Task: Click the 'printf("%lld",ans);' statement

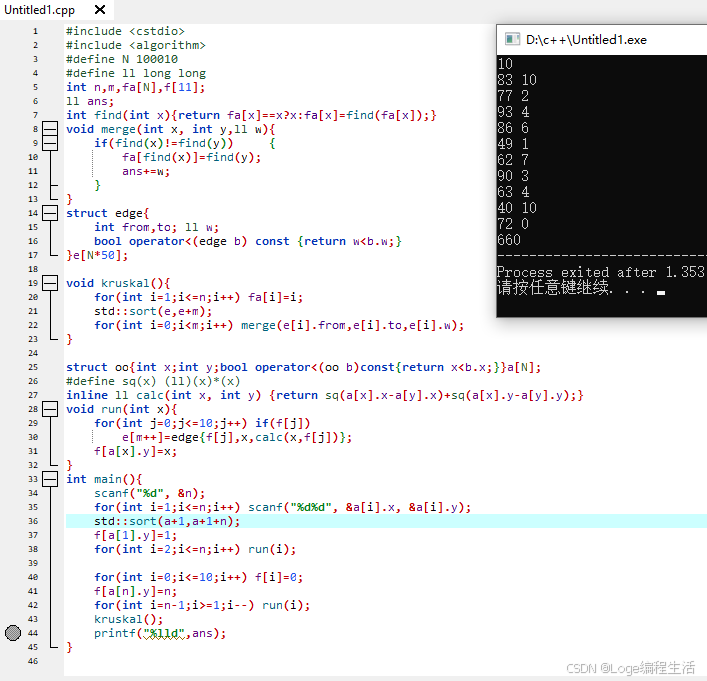Action: coord(160,633)
